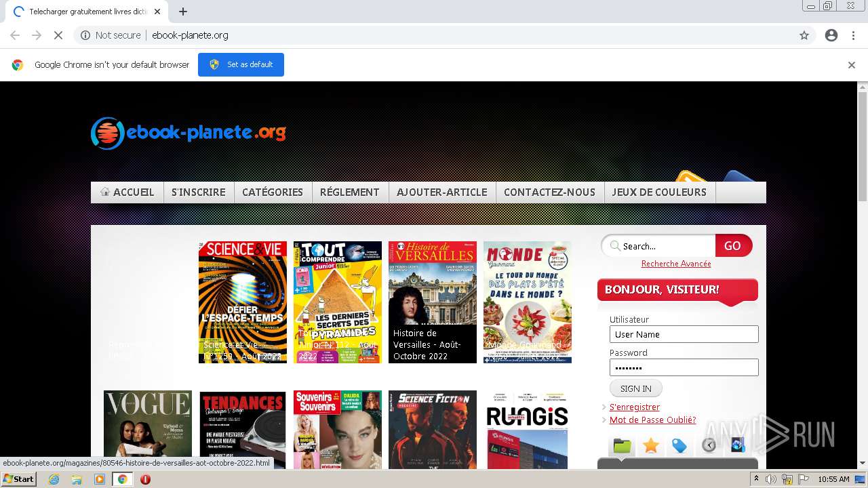Open Rungis magazine cover
This screenshot has height=488, width=868.
coord(528,430)
